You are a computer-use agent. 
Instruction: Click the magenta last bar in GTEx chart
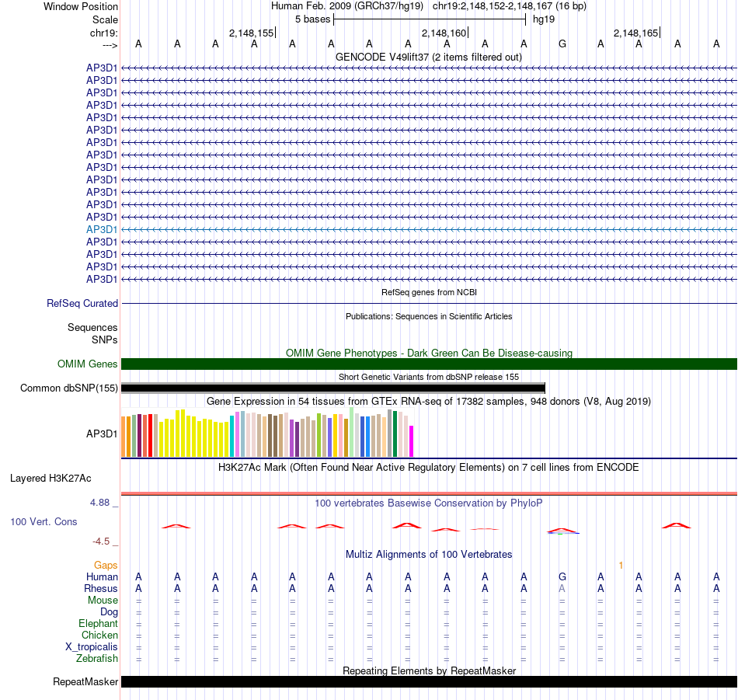412,441
